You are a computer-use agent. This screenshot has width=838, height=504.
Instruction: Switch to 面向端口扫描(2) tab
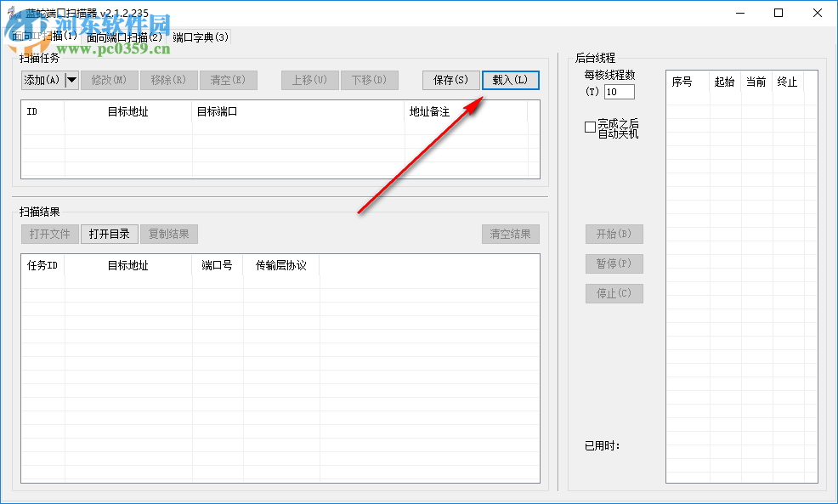click(125, 37)
